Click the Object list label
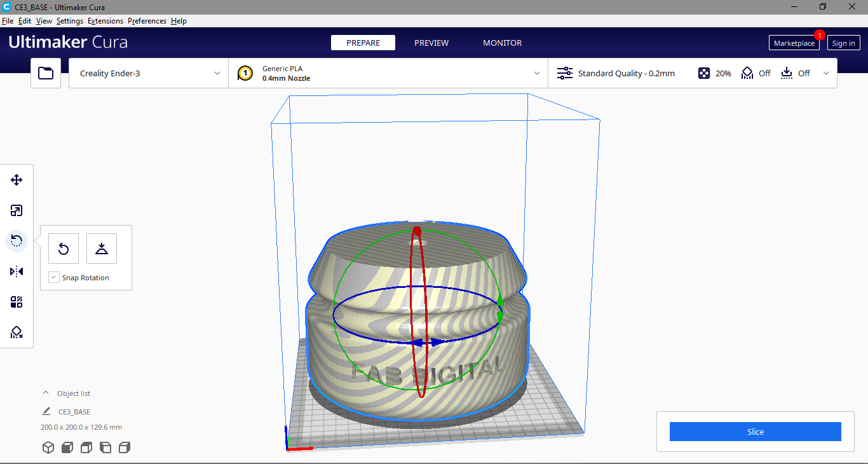868x464 pixels. [74, 393]
